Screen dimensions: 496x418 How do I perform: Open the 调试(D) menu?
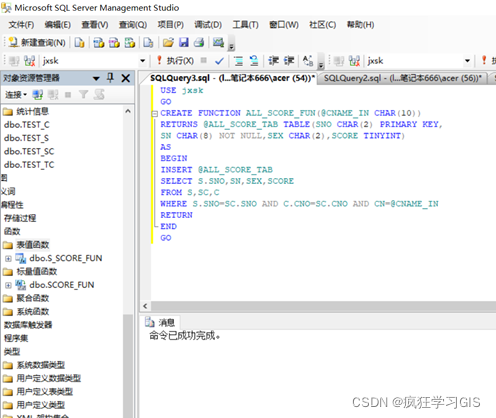coord(208,25)
